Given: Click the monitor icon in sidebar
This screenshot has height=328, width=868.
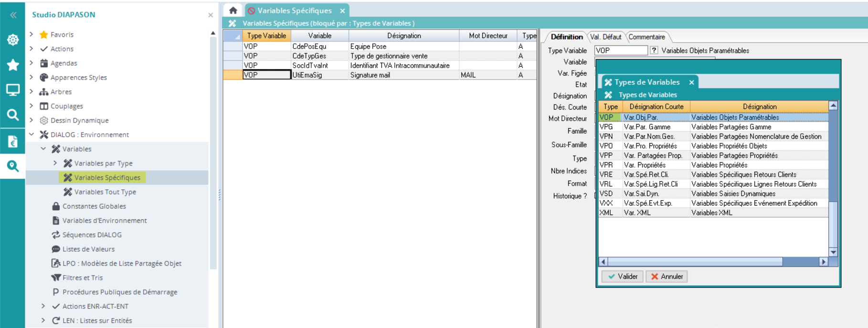Looking at the screenshot, I should (x=13, y=90).
